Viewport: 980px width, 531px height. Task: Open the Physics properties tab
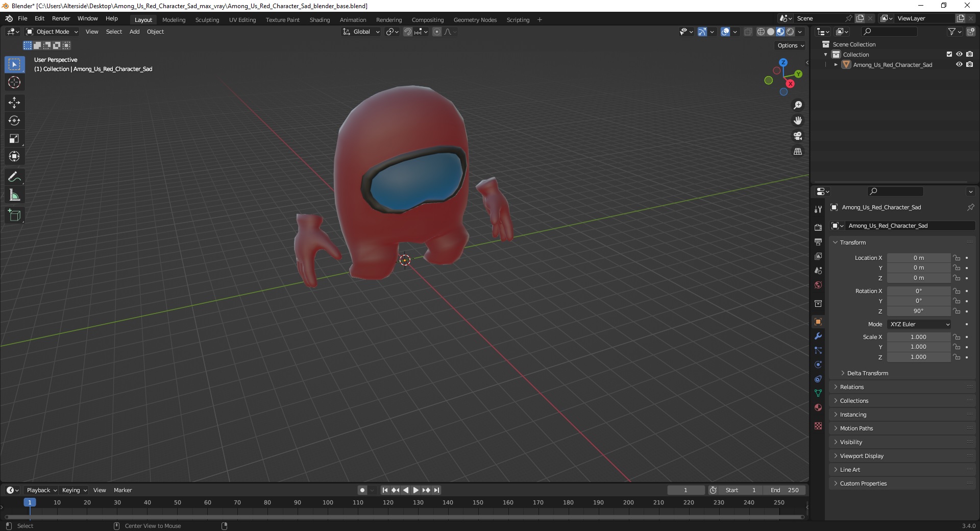pyautogui.click(x=818, y=365)
